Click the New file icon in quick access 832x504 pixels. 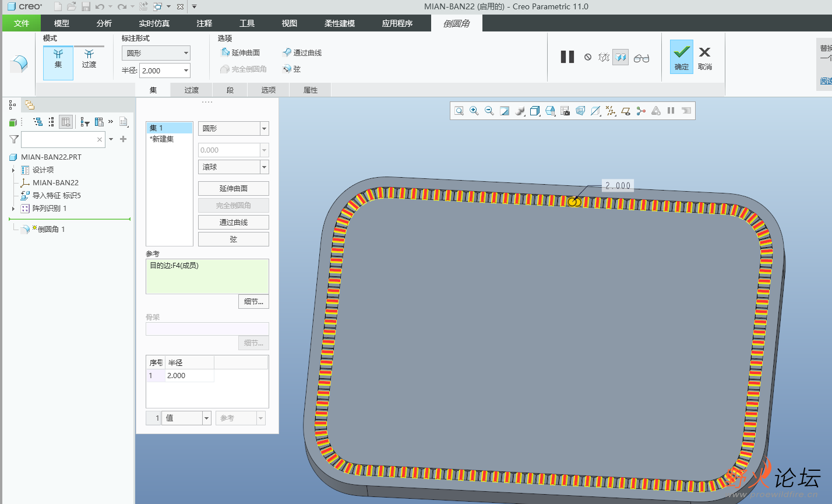58,6
